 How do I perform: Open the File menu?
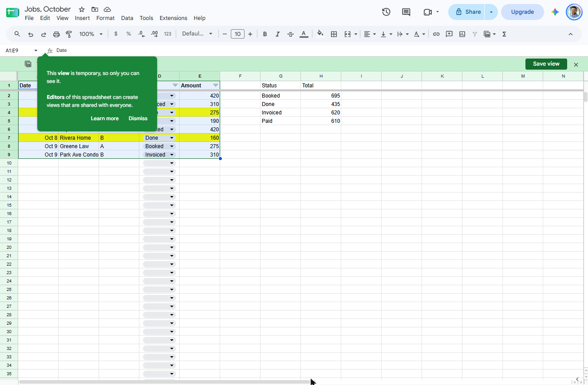click(x=29, y=18)
